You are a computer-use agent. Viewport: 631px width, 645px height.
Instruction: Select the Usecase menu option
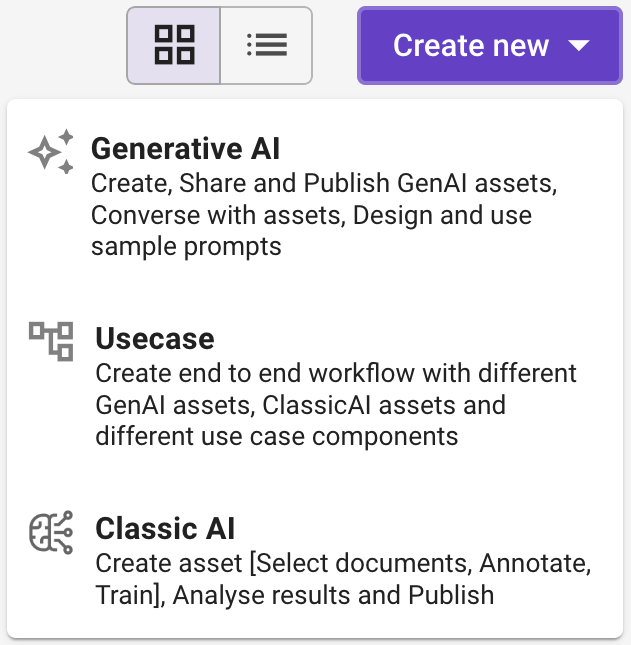(315, 385)
